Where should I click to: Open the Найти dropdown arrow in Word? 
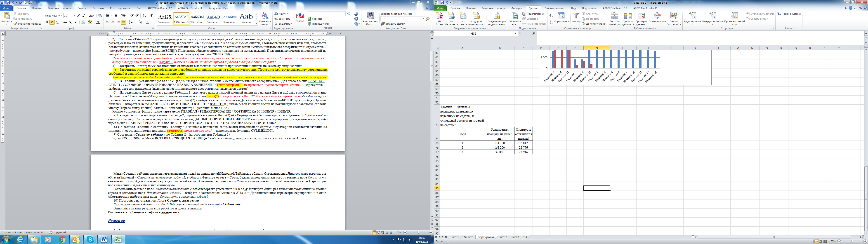(288, 14)
